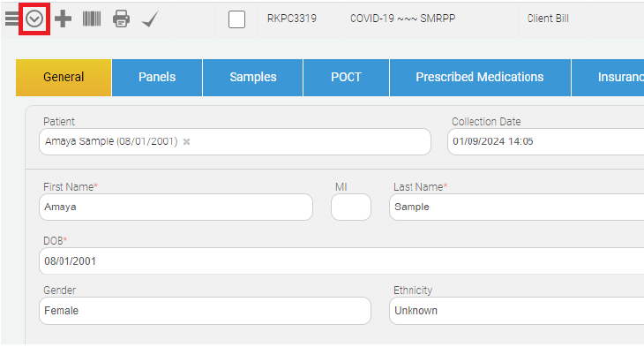The height and width of the screenshot is (347, 644).
Task: Open the Patient selector field
Action: click(x=235, y=142)
